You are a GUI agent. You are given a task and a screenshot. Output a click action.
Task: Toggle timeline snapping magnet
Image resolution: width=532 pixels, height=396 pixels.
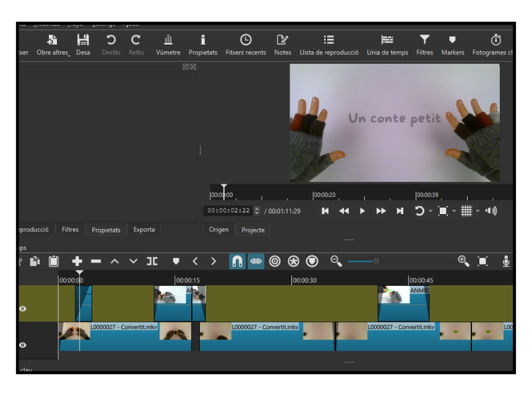238,262
